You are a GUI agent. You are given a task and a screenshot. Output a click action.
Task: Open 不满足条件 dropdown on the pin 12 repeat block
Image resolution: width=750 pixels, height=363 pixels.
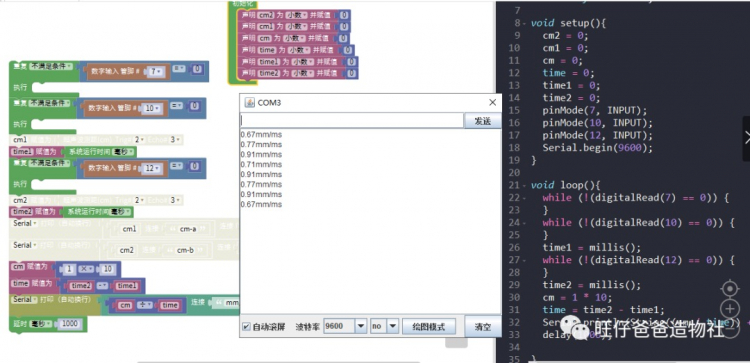(x=49, y=163)
